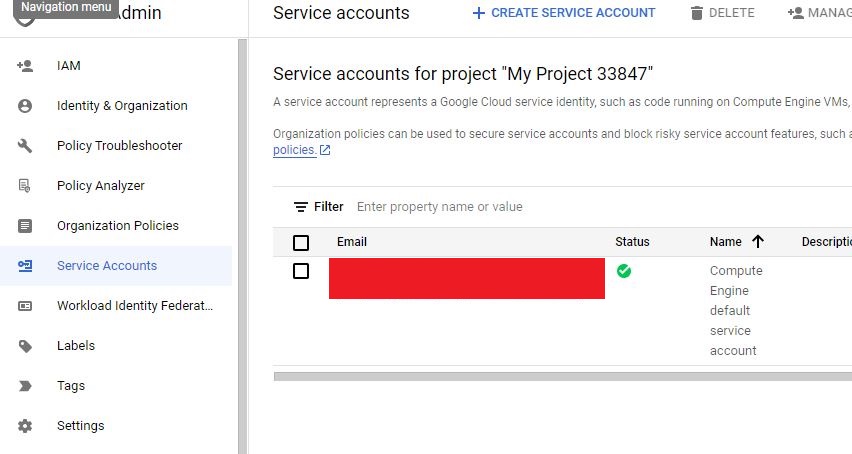852x454 pixels.
Task: Toggle the select-all checkbox in table header
Action: pos(301,242)
